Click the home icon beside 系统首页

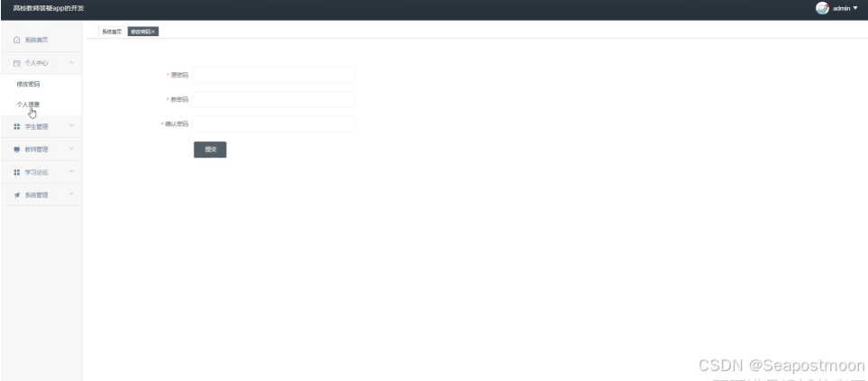coord(16,40)
